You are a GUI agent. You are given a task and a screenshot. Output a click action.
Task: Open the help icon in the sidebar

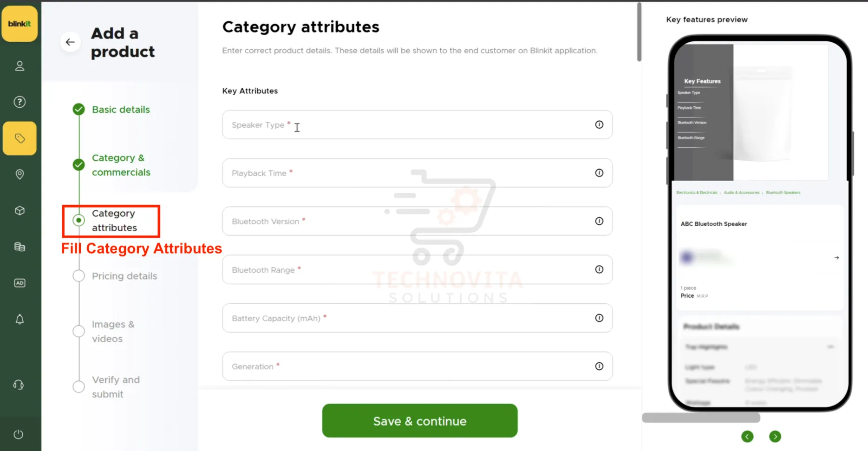[20, 102]
